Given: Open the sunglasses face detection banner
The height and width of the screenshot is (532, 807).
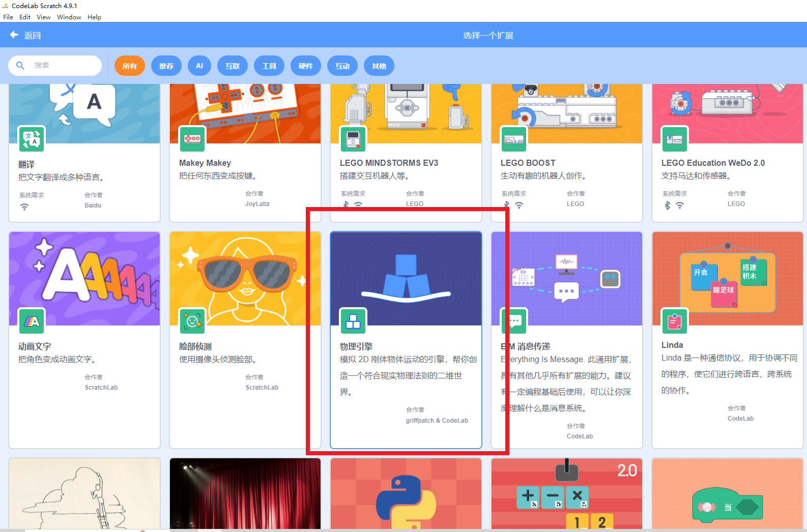Looking at the screenshot, I should (245, 279).
